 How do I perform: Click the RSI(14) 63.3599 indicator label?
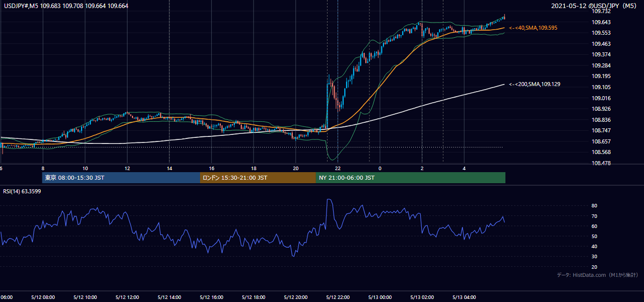coord(22,191)
